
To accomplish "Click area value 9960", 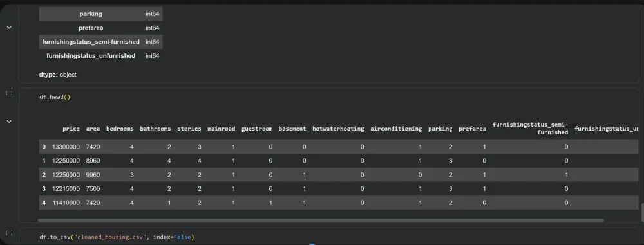I will 93,175.
